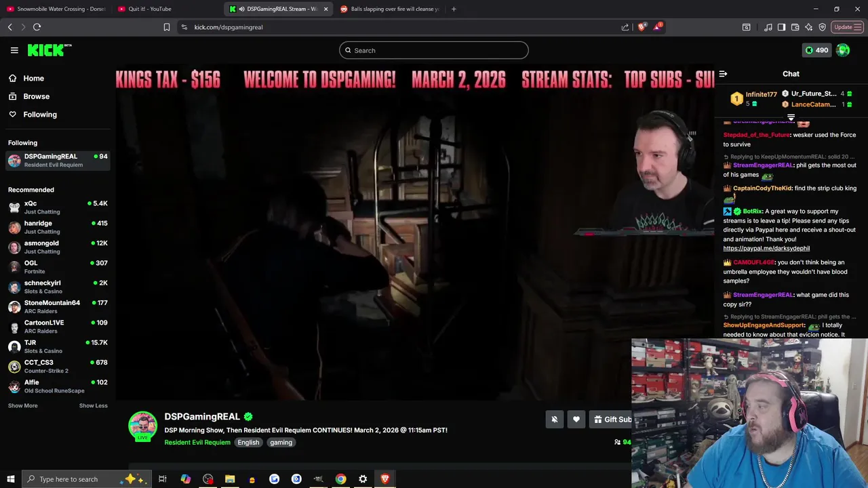Select DSPGamingREAL in the Following list
Image resolution: width=868 pixels, height=488 pixels.
(58, 160)
